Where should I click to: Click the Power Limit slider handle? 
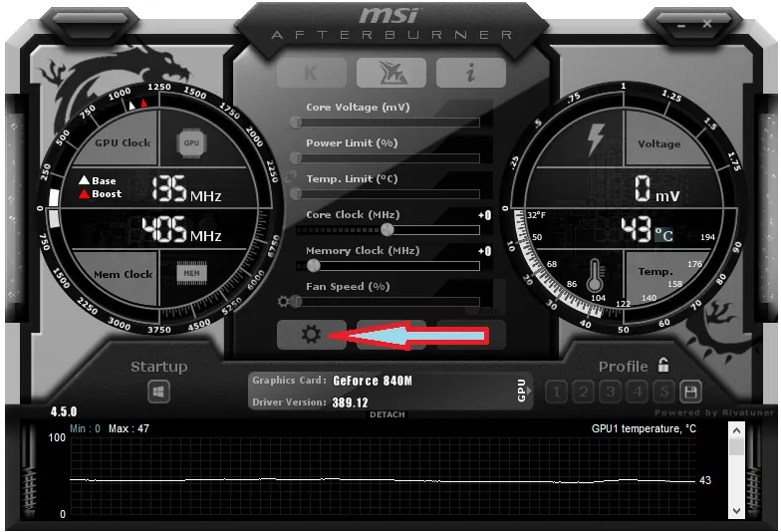point(297,157)
